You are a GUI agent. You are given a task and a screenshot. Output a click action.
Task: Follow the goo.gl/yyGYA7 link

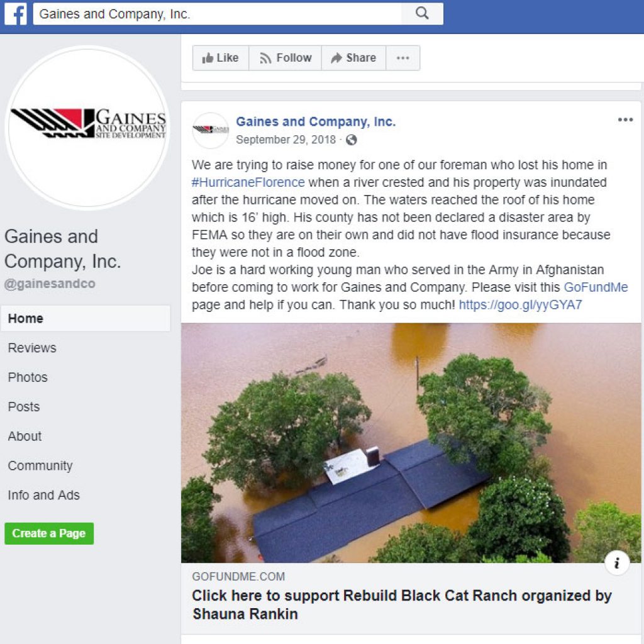click(520, 305)
